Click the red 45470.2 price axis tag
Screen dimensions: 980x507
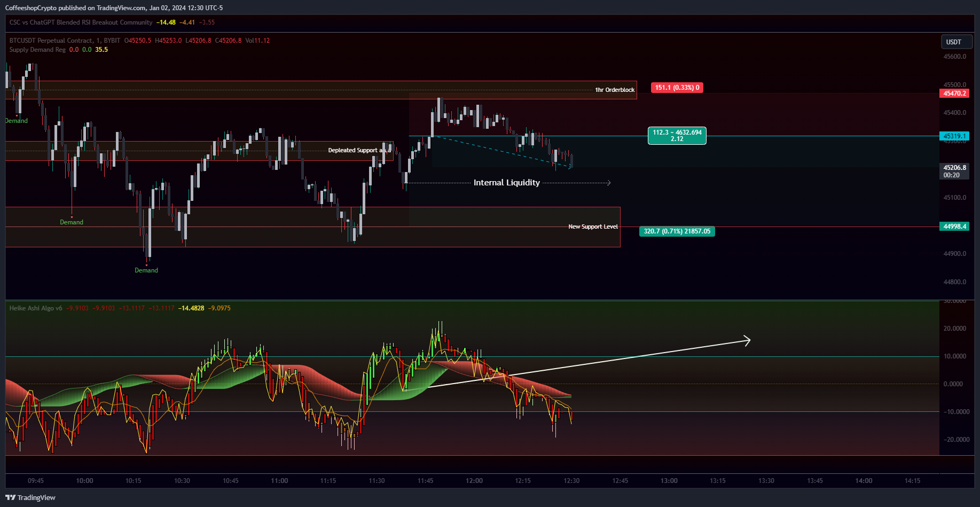tap(954, 93)
